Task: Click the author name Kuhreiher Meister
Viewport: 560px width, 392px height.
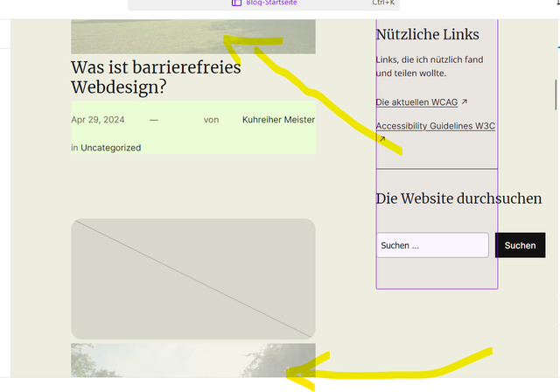Action: click(278, 120)
